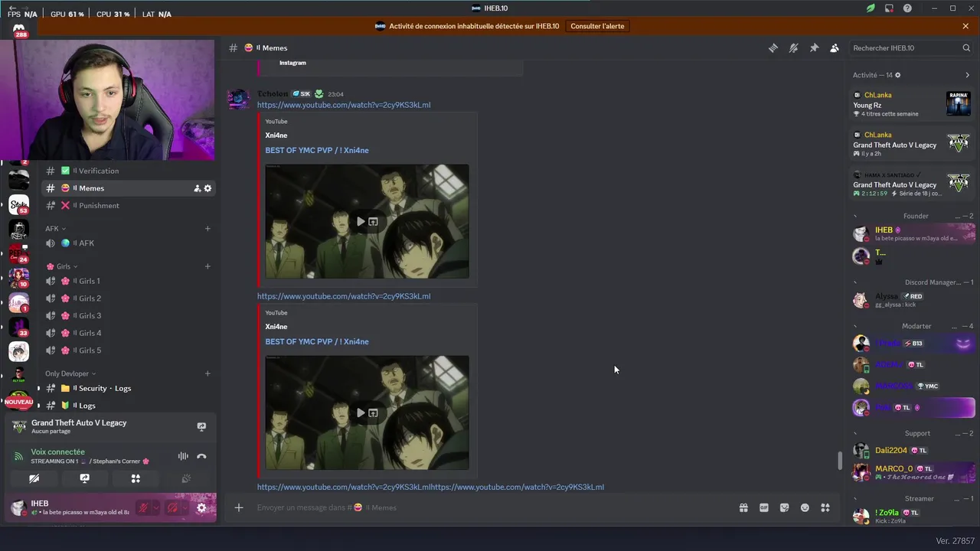Viewport: 980px width, 551px height.
Task: Add a channel to AFK category
Action: (207, 228)
